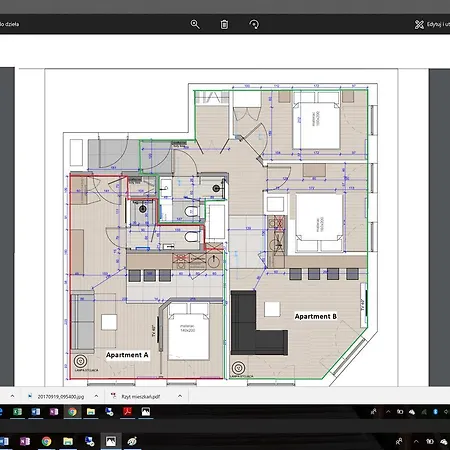Screen dimensions: 450x450
Task: Click the rotate image icon in Photos toolbar
Action: 254,24
